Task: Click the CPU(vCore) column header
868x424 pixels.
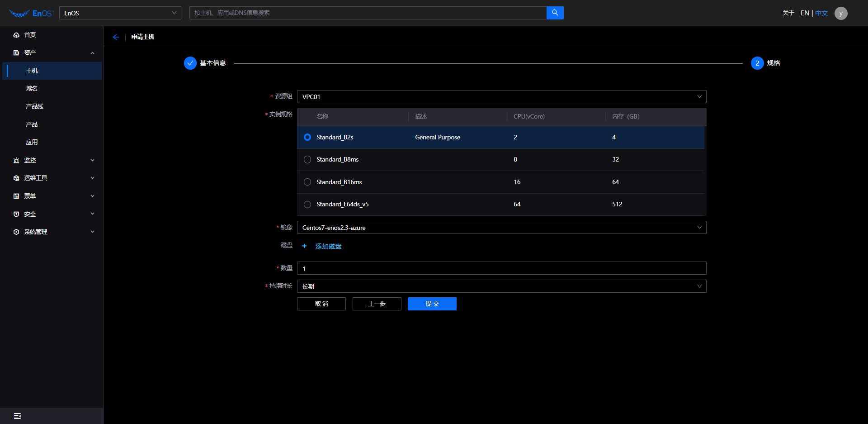Action: [x=529, y=117]
